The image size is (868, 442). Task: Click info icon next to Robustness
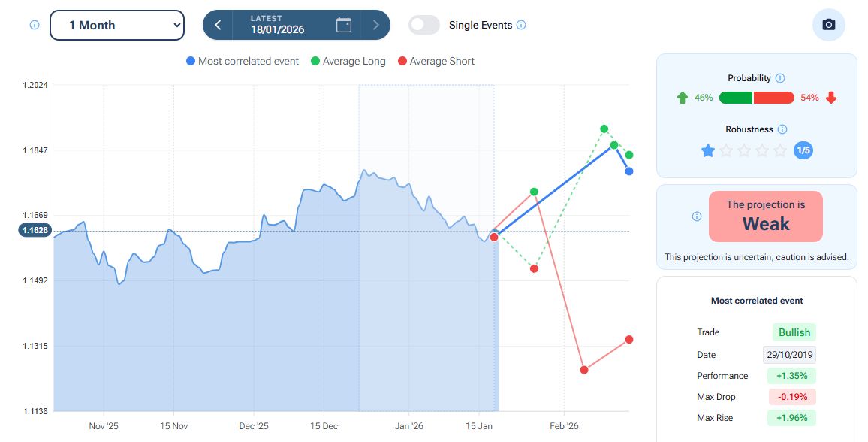(782, 129)
